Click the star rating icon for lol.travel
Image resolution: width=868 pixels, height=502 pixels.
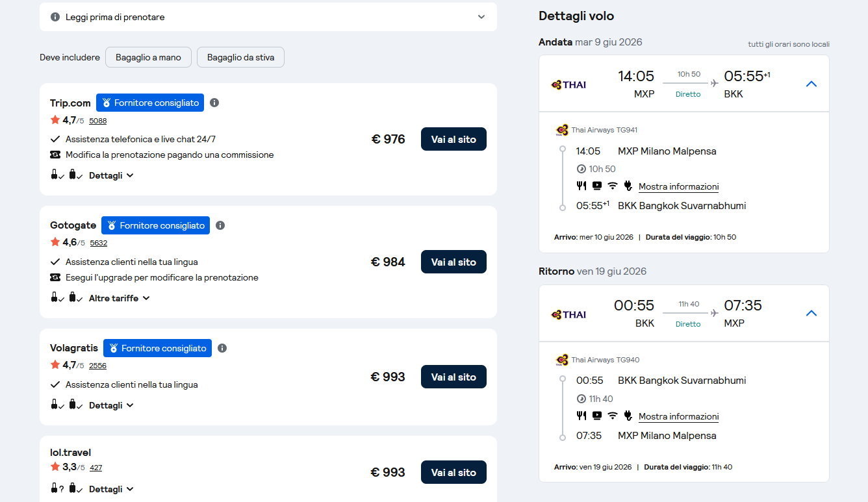coord(55,466)
